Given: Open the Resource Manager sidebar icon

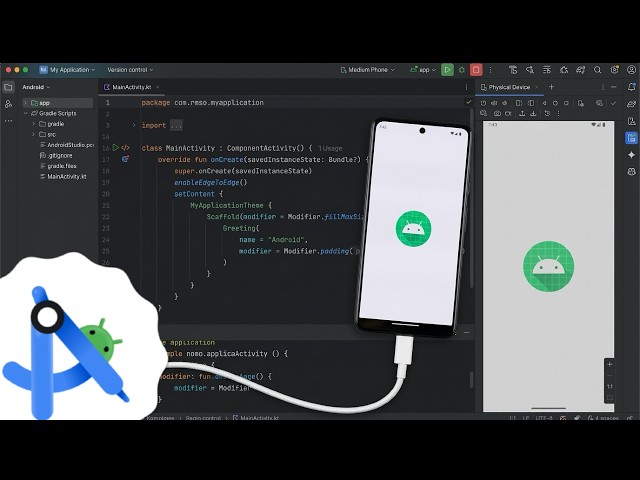Looking at the screenshot, I should click(x=8, y=104).
